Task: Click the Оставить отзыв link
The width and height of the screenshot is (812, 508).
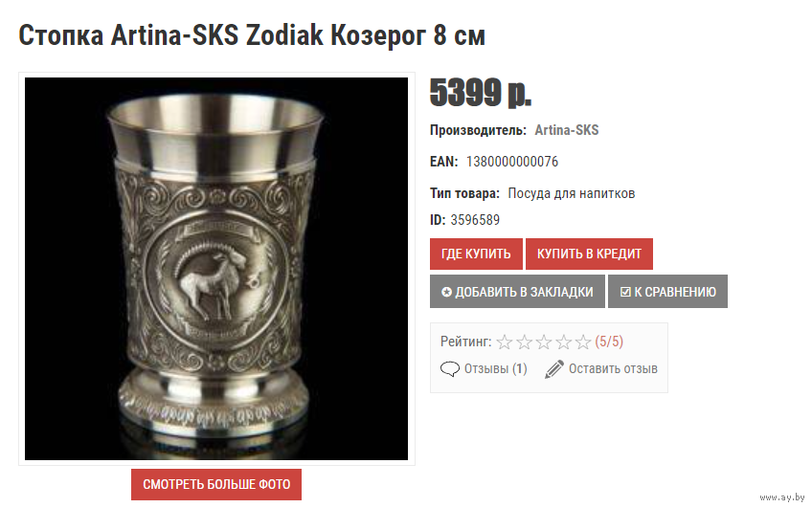Action: (x=613, y=369)
